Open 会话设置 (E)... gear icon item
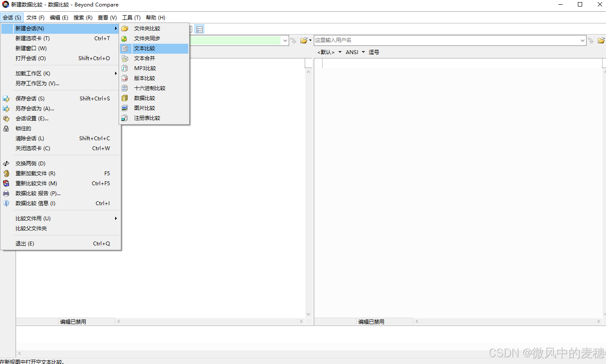Viewport: 606px width, 364px height. 6,119
